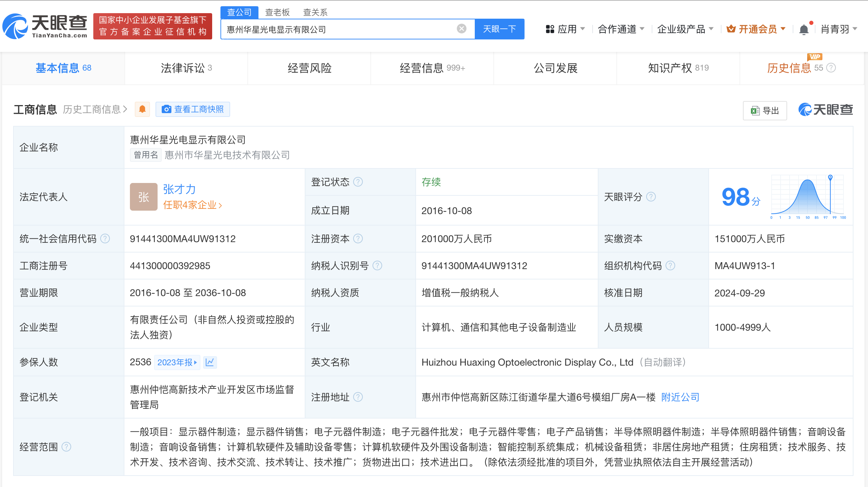868x487 pixels.
Task: Switch to 知识产权 tab
Action: click(678, 68)
